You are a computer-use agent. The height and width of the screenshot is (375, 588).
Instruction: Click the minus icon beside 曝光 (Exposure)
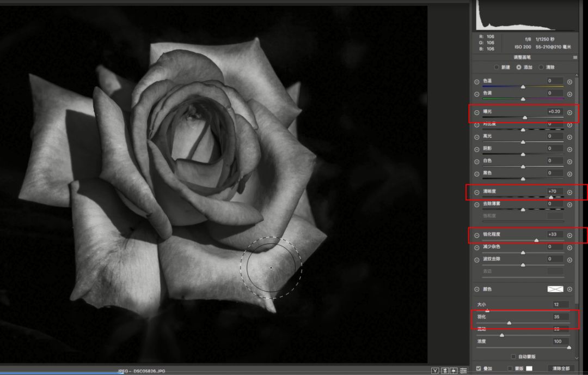(477, 113)
